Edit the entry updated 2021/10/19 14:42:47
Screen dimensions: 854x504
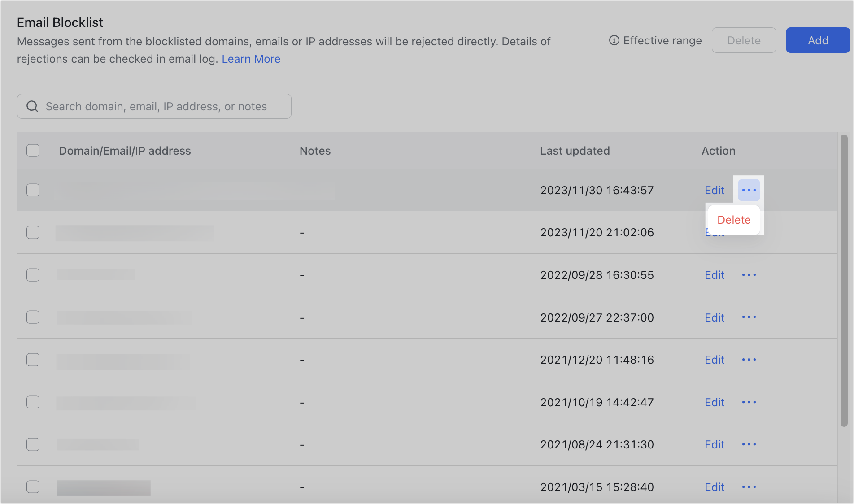pyautogui.click(x=715, y=402)
